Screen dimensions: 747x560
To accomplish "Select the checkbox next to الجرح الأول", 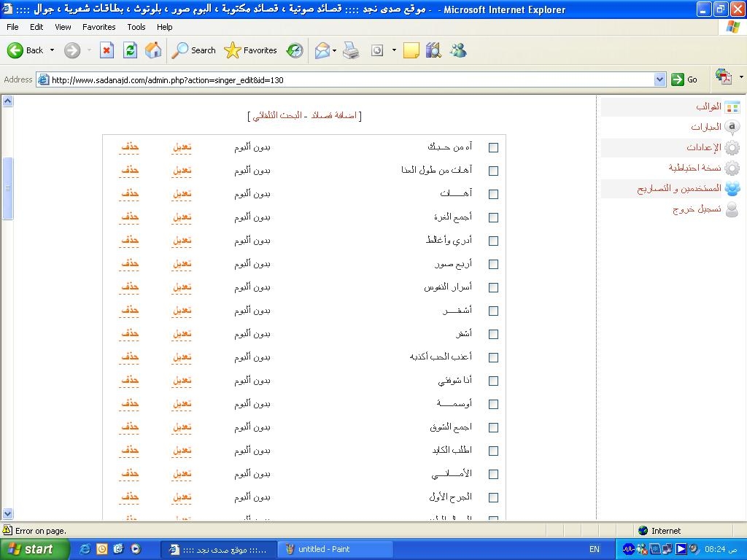I will 493,497.
